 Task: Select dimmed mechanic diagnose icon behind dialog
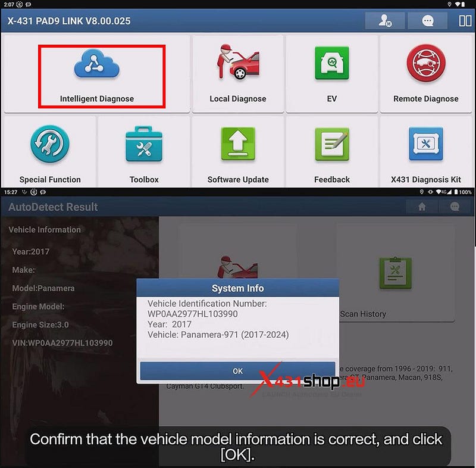(x=237, y=267)
